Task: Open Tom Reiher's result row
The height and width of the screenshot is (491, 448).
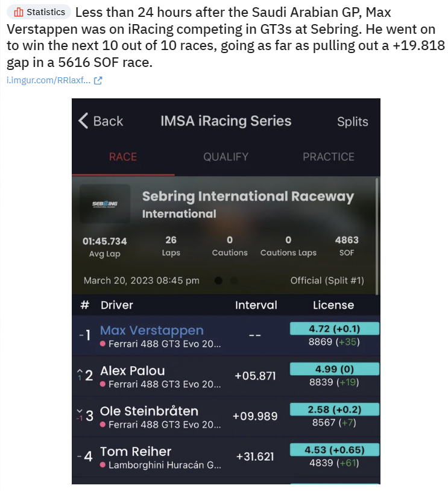Action: tap(226, 457)
